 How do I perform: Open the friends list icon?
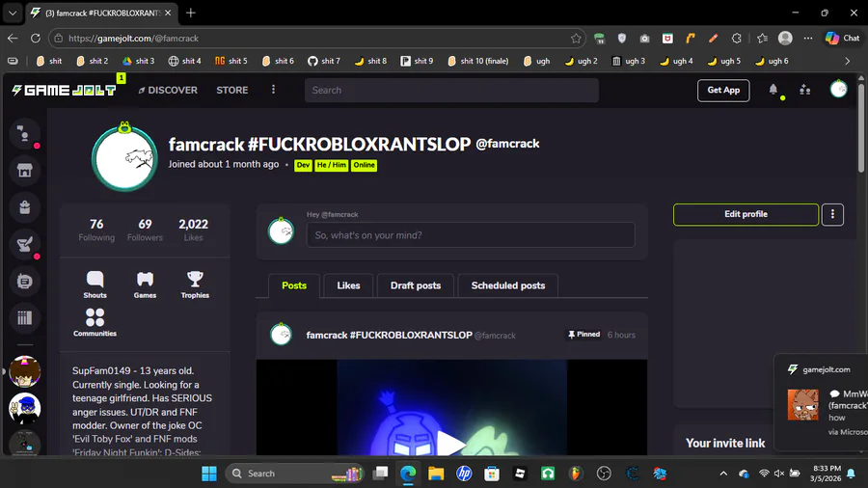[805, 90]
